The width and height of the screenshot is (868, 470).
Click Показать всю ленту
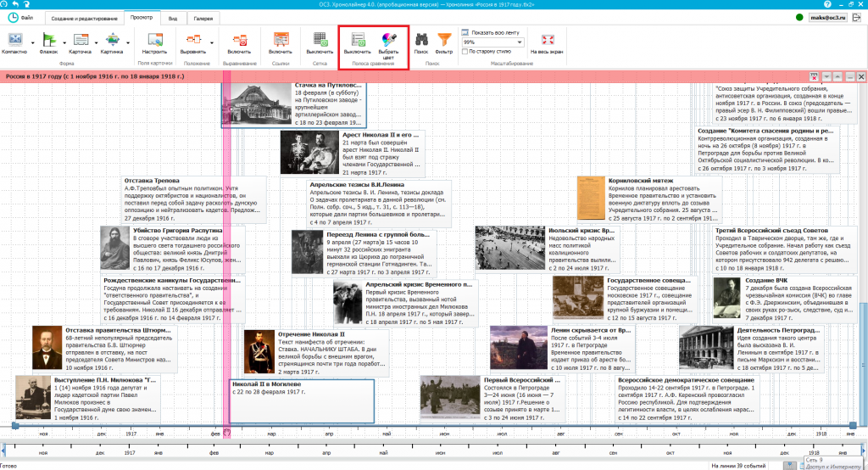pos(491,33)
